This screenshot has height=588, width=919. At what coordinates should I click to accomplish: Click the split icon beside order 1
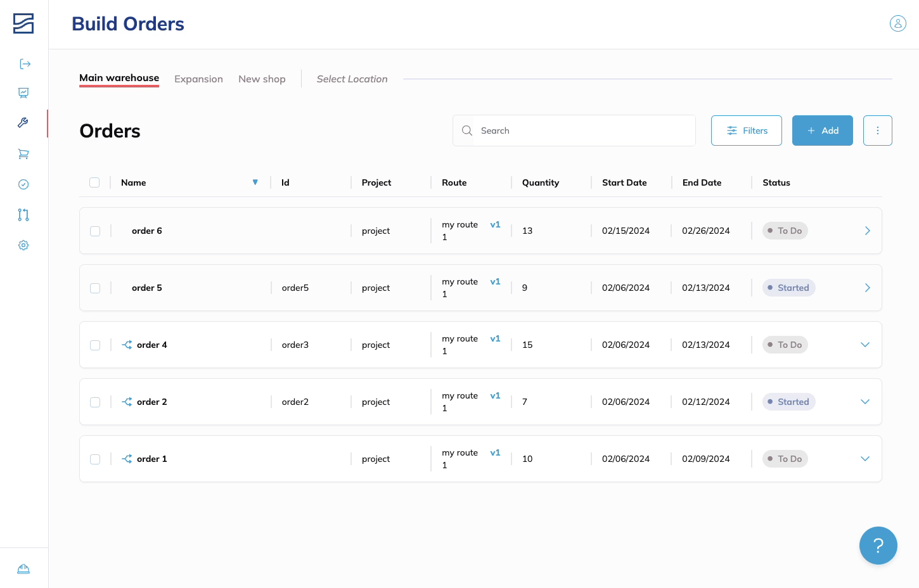pyautogui.click(x=127, y=459)
